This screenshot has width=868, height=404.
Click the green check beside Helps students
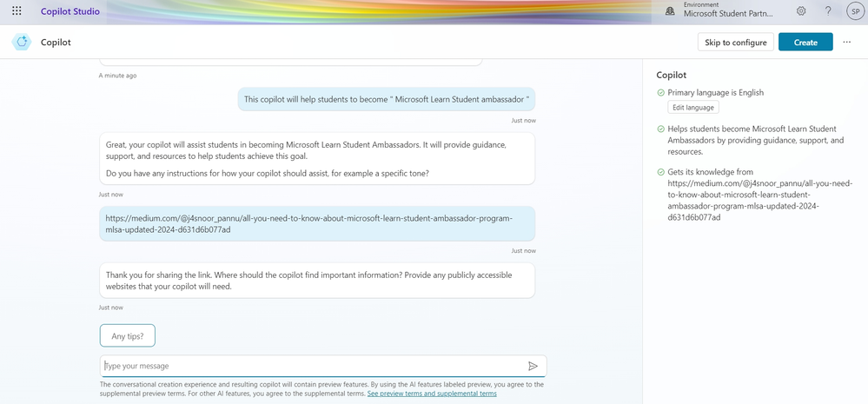(x=660, y=129)
